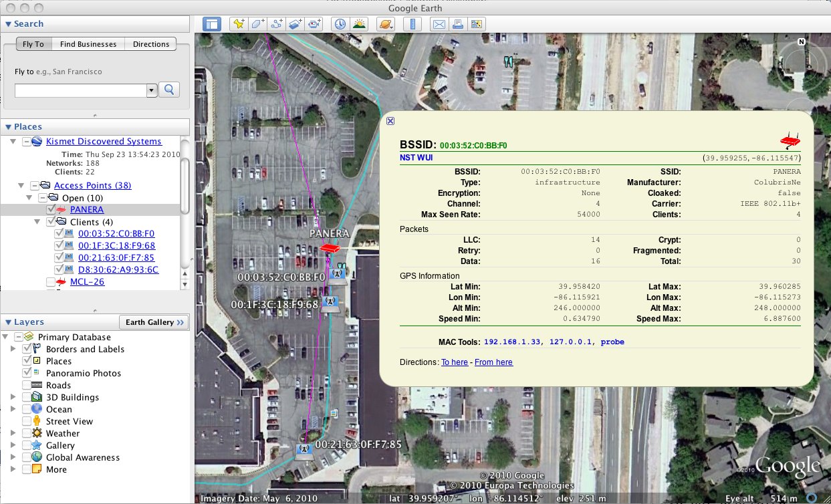Collapse the Kismet Discovered Systems tree
The image size is (831, 504).
pyautogui.click(x=13, y=142)
